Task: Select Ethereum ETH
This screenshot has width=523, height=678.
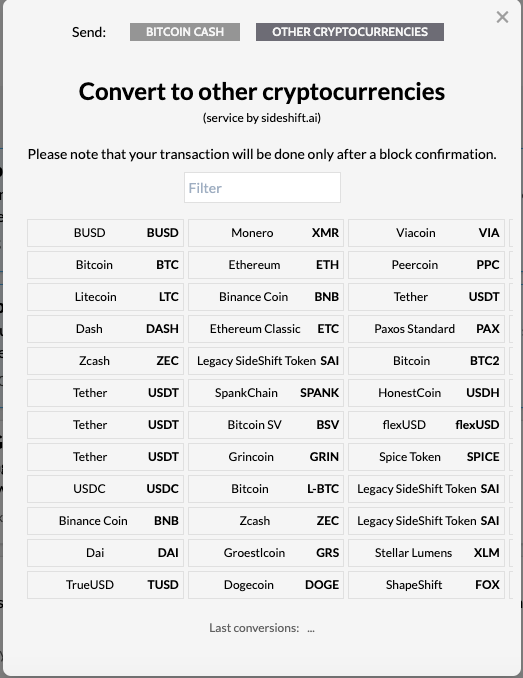Action: (266, 265)
